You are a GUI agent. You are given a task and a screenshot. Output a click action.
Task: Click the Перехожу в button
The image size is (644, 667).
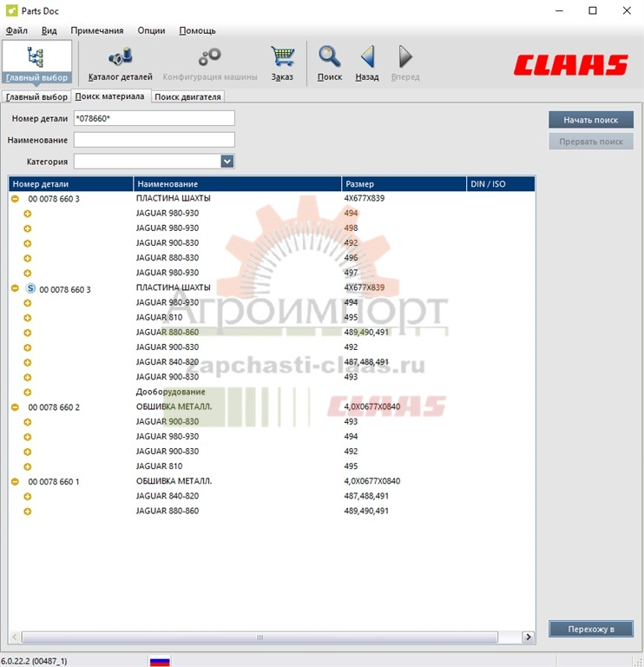point(591,629)
